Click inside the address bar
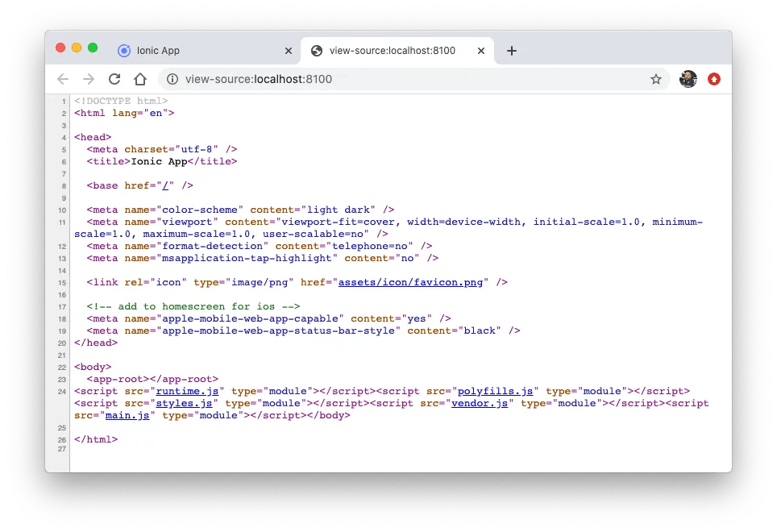This screenshot has height=532, width=777. coord(322,79)
